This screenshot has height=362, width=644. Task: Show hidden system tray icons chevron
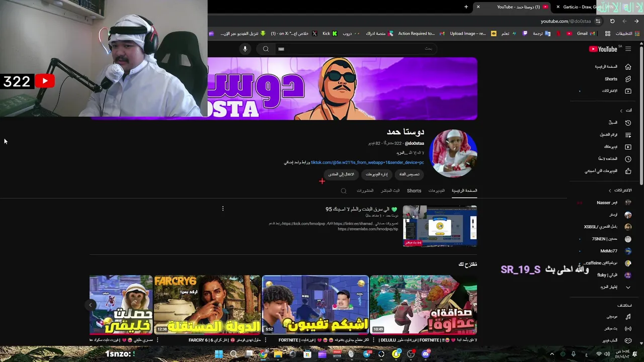[552, 354]
